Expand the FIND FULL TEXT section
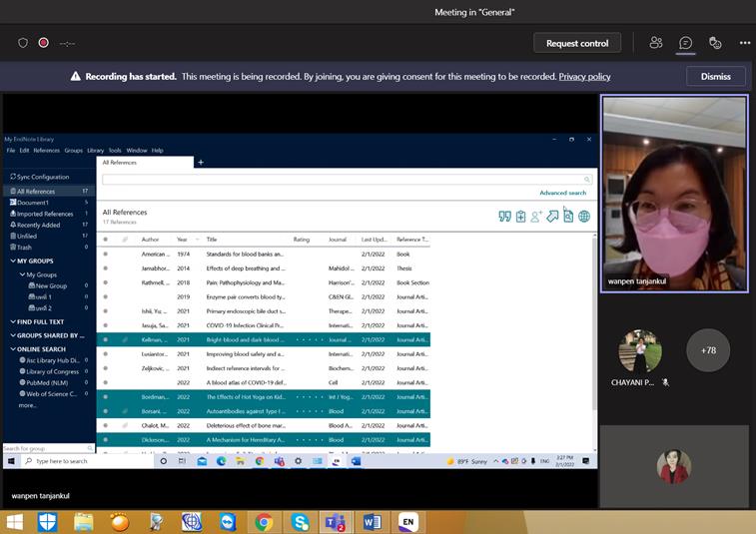Image resolution: width=756 pixels, height=534 pixels. click(x=13, y=321)
